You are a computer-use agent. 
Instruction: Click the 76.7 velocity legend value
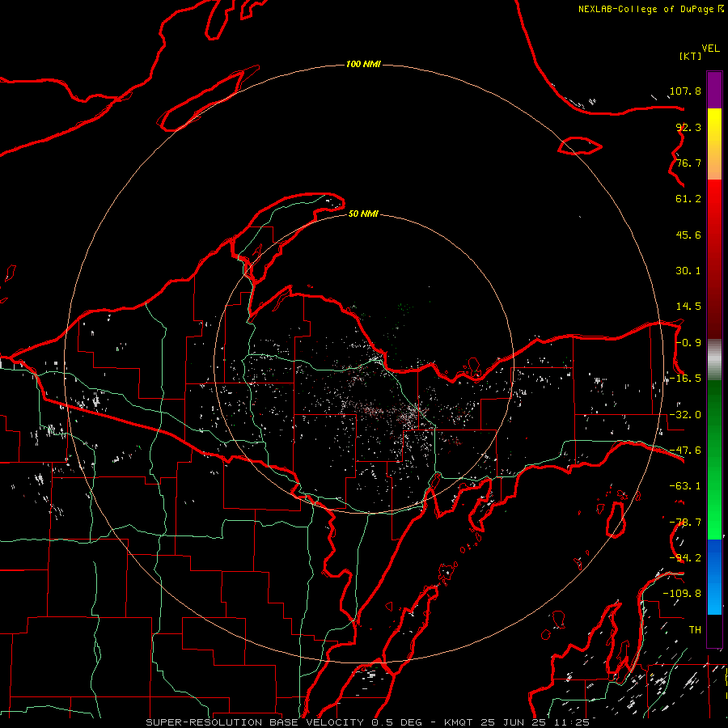coord(688,163)
